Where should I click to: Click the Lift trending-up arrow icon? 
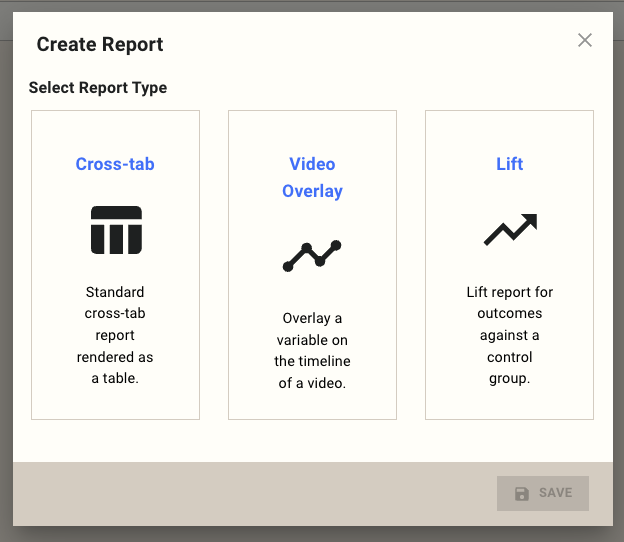pyautogui.click(x=510, y=230)
